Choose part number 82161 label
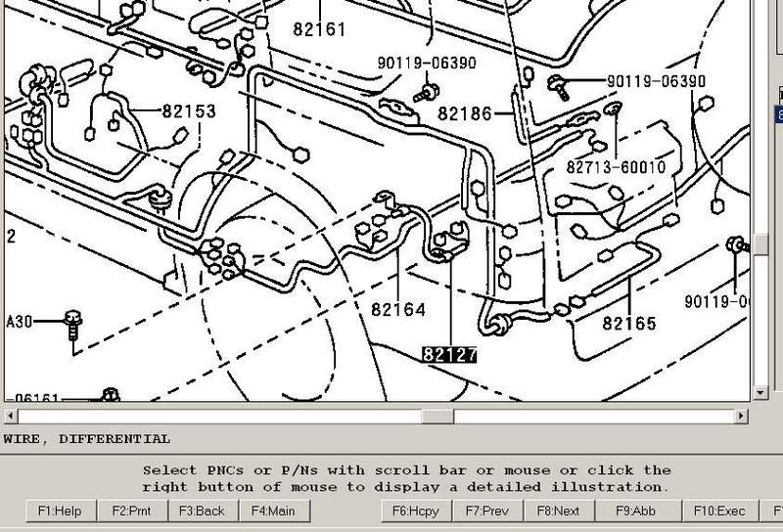 pyautogui.click(x=319, y=29)
